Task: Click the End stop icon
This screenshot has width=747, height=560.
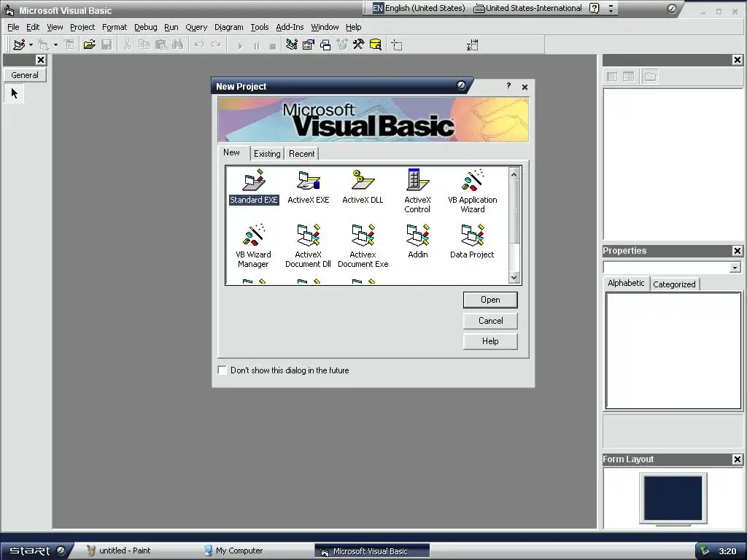Action: tap(273, 46)
